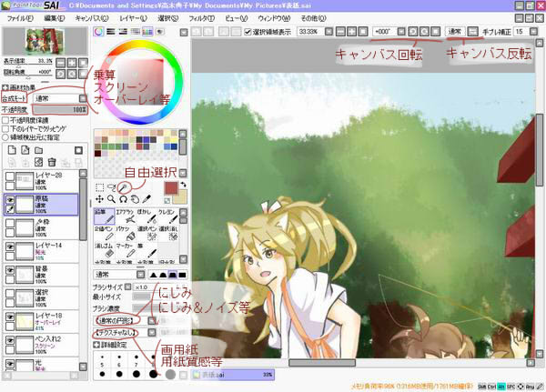Select the 領域検出元に指定 radio button
This screenshot has width=546, height=392.
(x=5, y=137)
